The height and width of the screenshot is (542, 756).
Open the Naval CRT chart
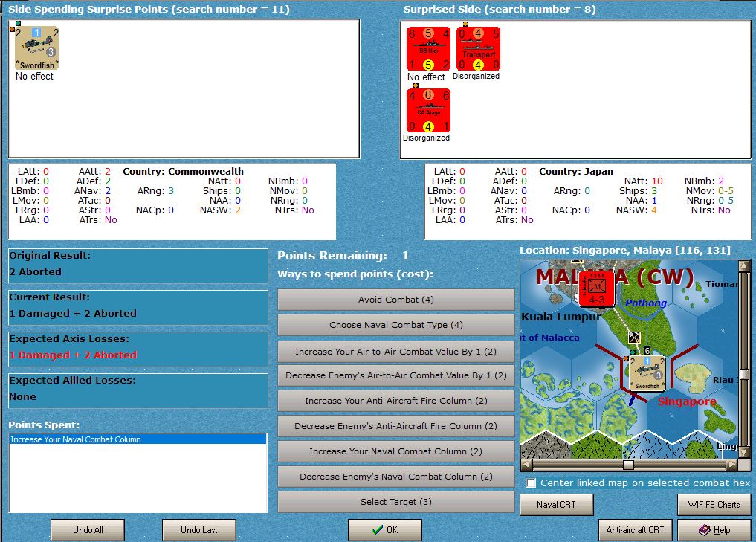pyautogui.click(x=556, y=505)
